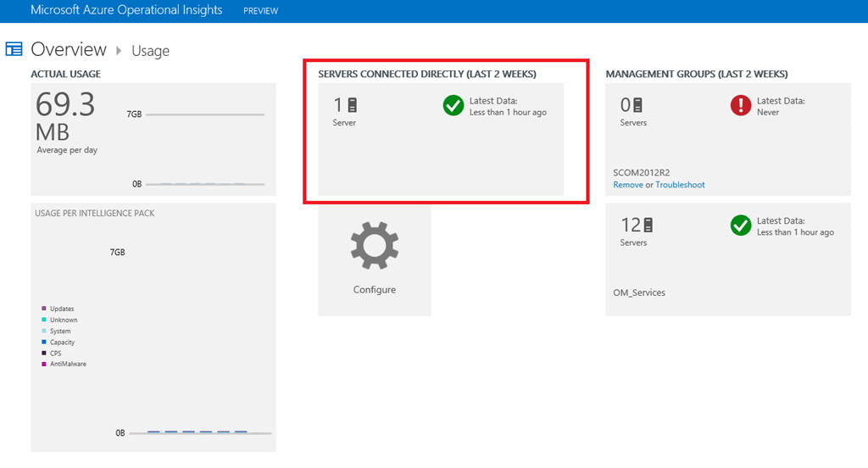
Task: Click the 0B label in intelligence pack chart
Action: pyautogui.click(x=120, y=433)
